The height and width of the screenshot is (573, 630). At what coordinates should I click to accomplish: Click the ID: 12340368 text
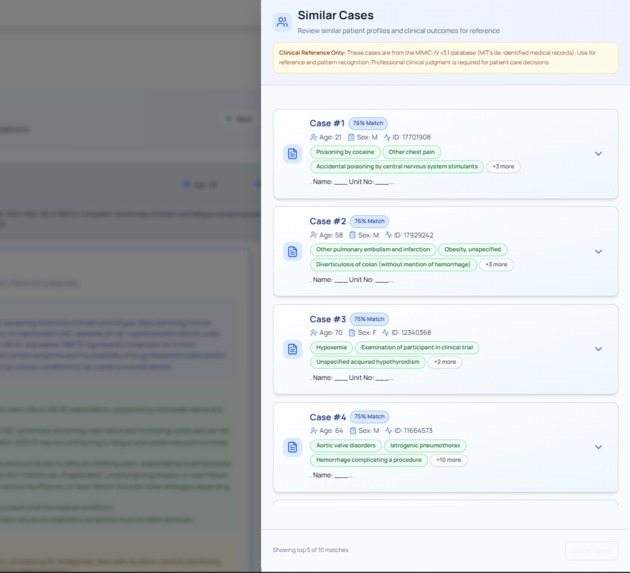pyautogui.click(x=411, y=333)
